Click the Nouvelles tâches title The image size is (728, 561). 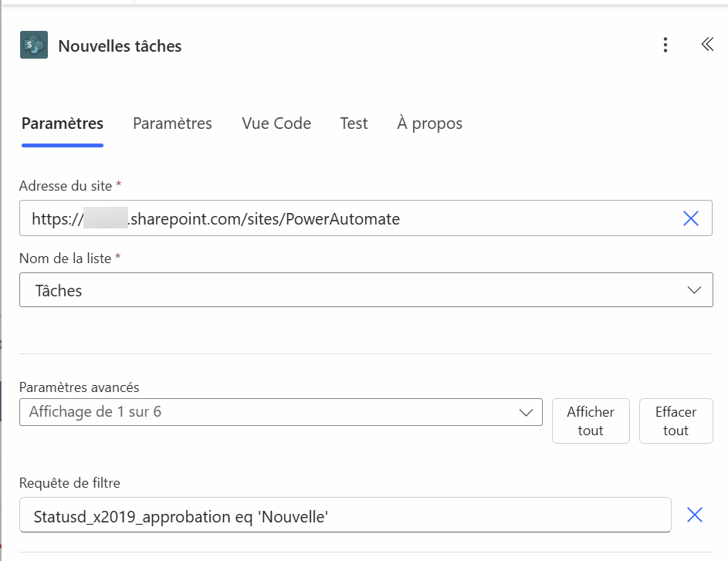120,46
